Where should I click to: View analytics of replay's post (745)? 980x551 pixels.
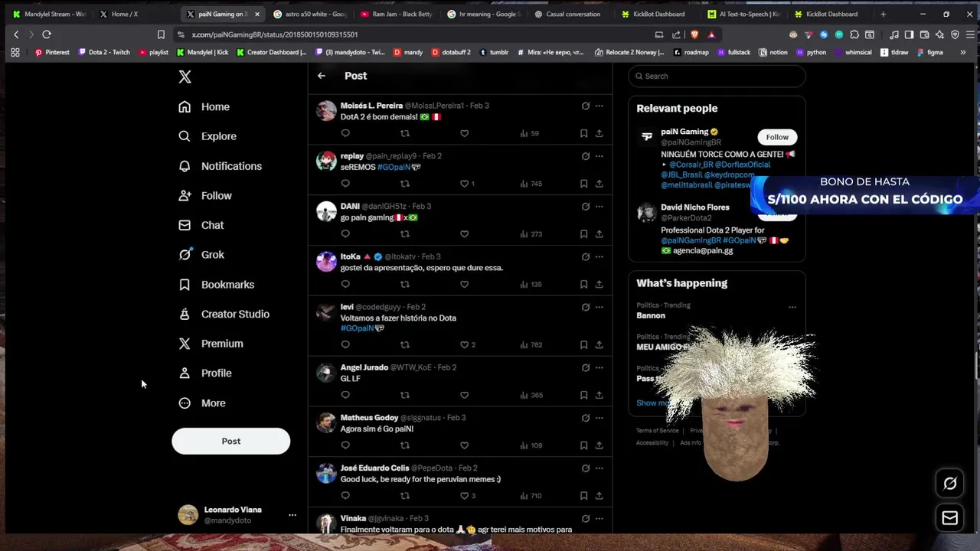tap(531, 184)
